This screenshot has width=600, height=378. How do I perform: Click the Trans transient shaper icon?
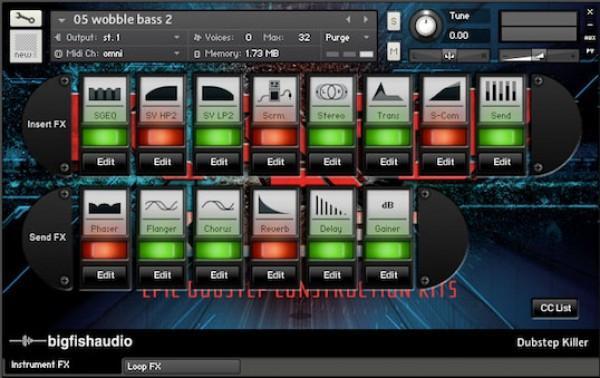pos(388,93)
